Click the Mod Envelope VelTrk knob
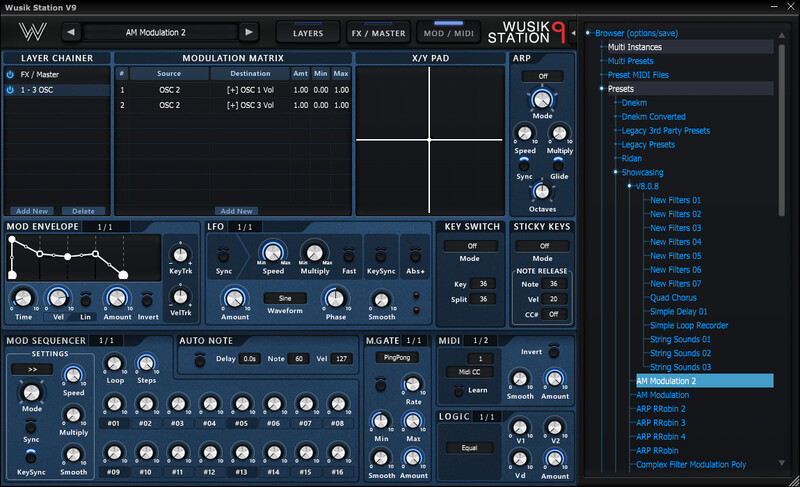This screenshot has height=487, width=800. tap(180, 296)
